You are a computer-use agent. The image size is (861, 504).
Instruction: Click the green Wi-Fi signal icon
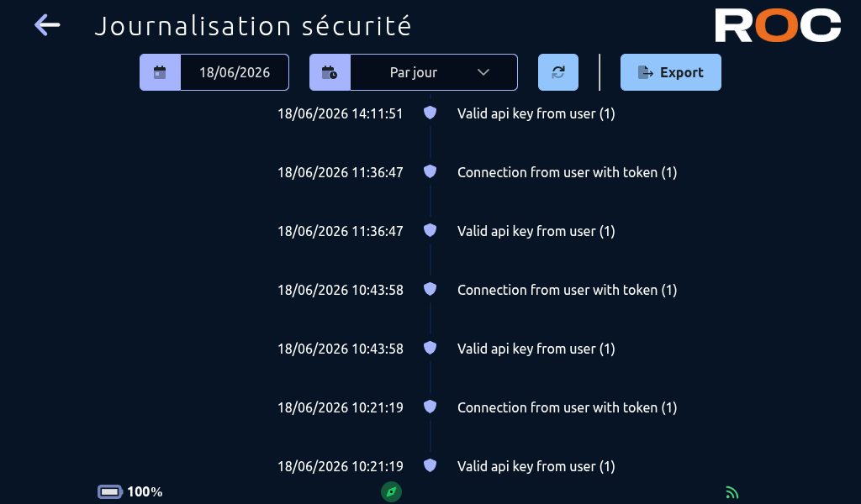pyautogui.click(x=732, y=492)
